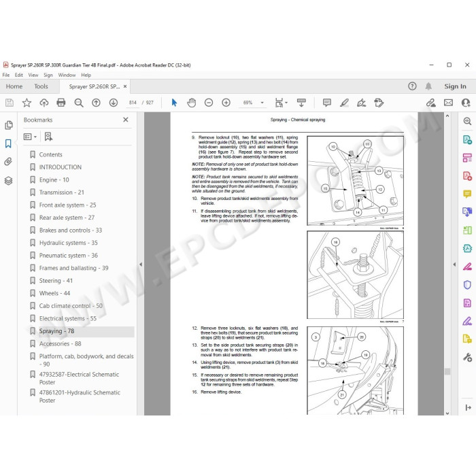The height and width of the screenshot is (476, 476).
Task: Go to next page arrow
Action: pos(114,103)
